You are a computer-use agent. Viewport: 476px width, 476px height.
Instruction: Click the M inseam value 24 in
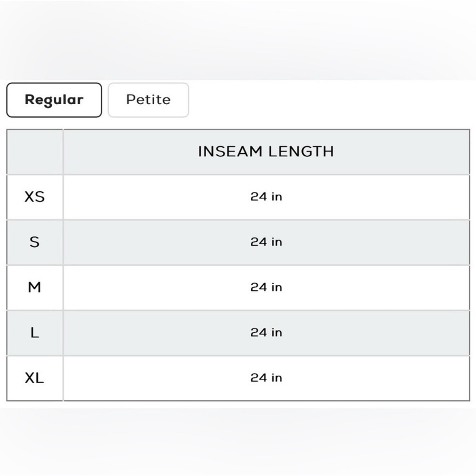[266, 287]
